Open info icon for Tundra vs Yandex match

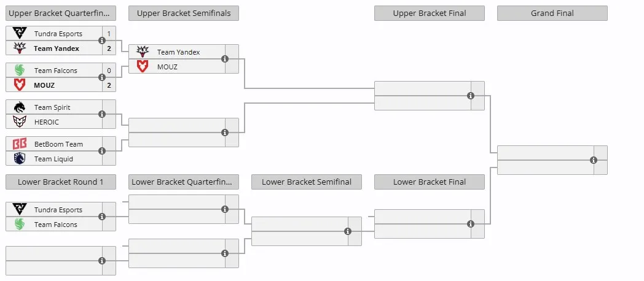(x=102, y=40)
